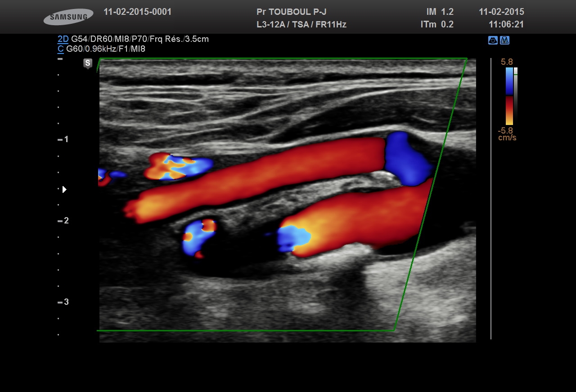Click the M-shaped image mode icon

[x=504, y=40]
